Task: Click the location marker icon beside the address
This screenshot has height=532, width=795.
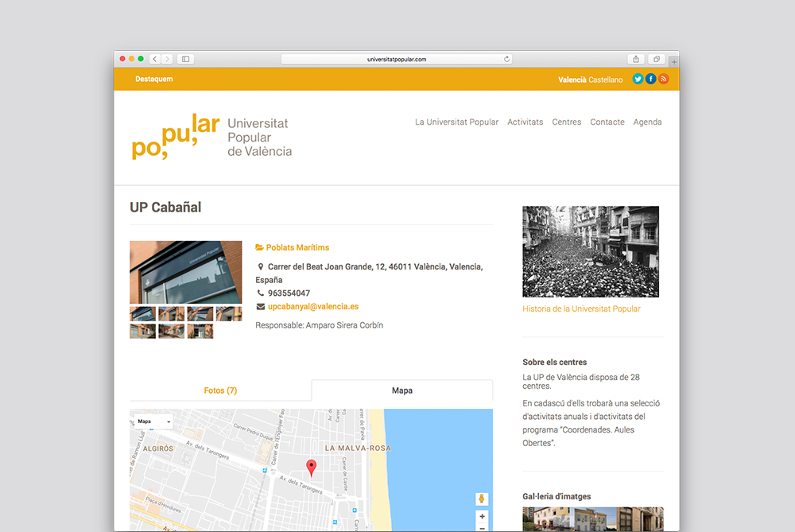Action: tap(261, 266)
